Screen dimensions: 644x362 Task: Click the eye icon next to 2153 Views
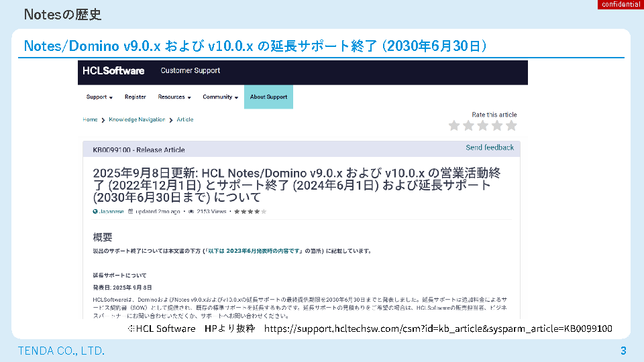tap(191, 211)
